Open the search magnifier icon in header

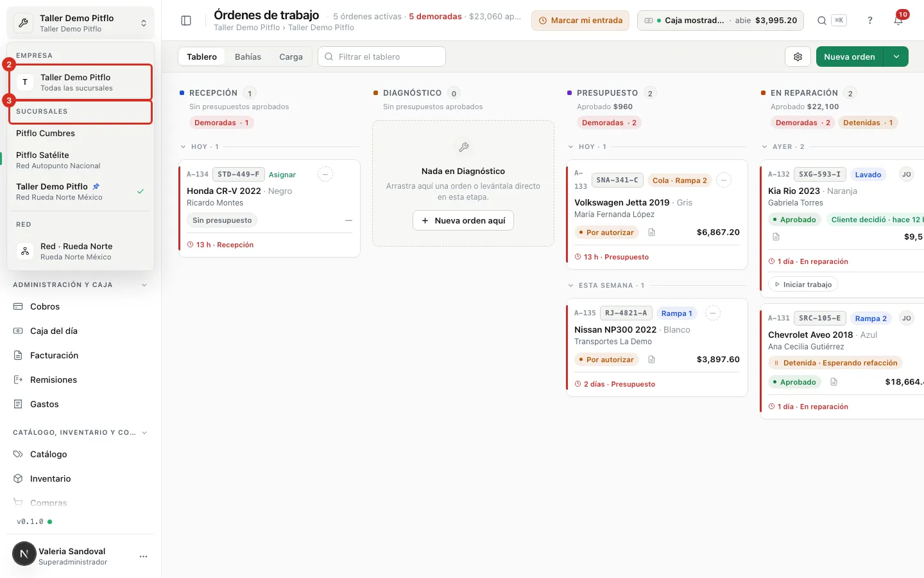pyautogui.click(x=821, y=21)
